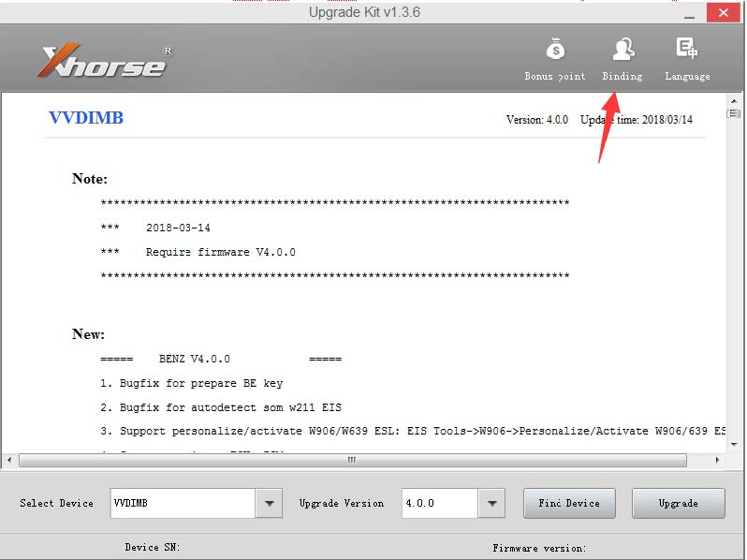This screenshot has width=747, height=560.
Task: Click the horizontal scrollbar right arrow
Action: pyautogui.click(x=717, y=460)
